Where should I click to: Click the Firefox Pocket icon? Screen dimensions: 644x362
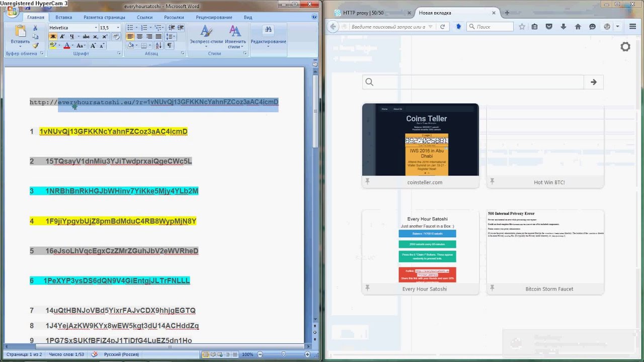(549, 27)
